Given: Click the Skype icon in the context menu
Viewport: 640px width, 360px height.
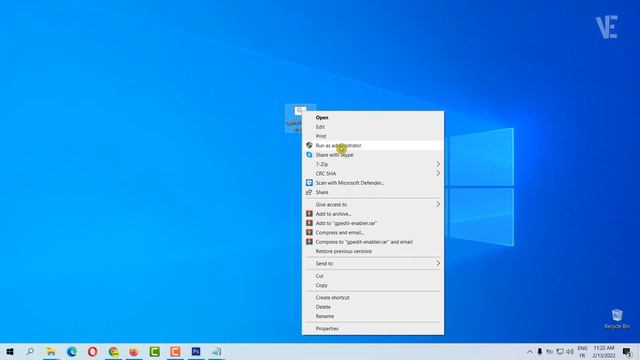Looking at the screenshot, I should [309, 155].
